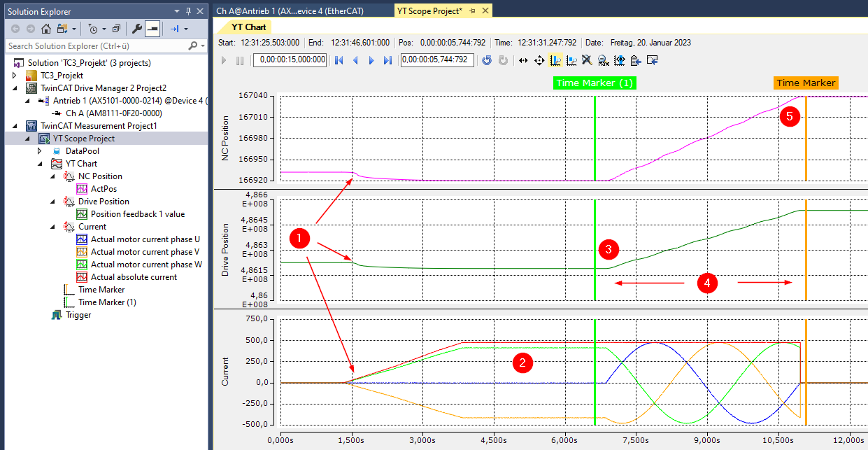This screenshot has height=450, width=868.
Task: Click Collapse All in Solution Explorer toolbar
Action: click(x=116, y=29)
